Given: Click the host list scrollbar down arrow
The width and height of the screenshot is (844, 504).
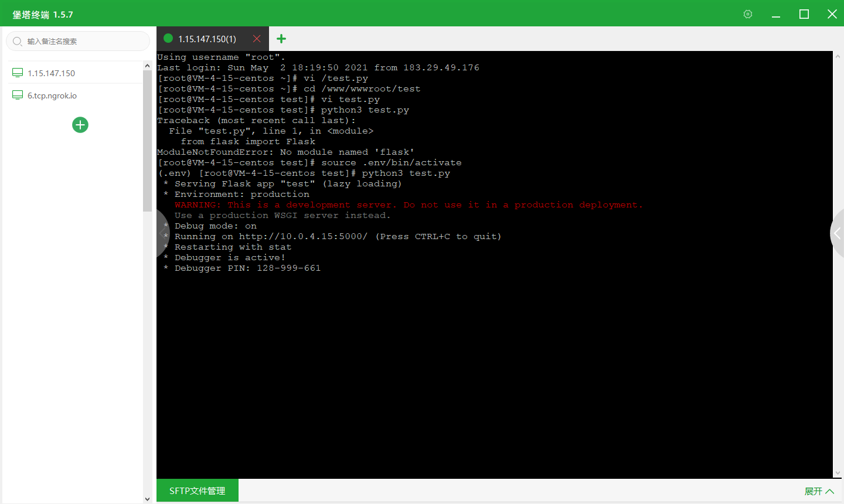Looking at the screenshot, I should coord(147,499).
